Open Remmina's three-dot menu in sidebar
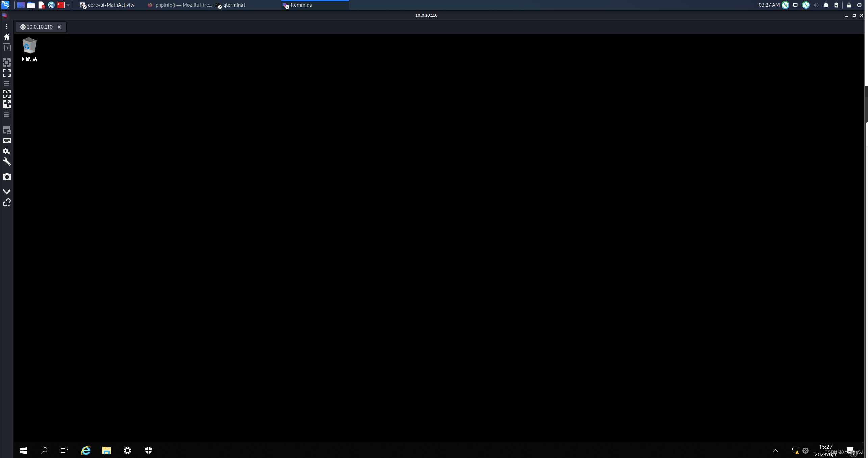 pos(6,26)
